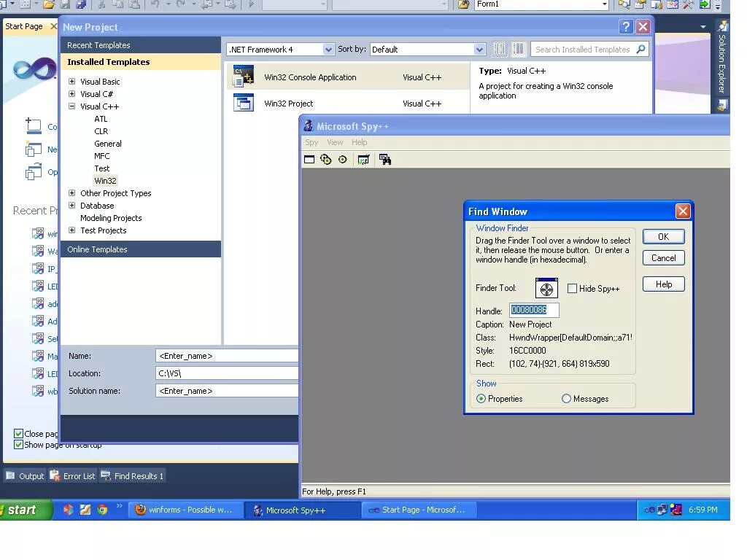Select the Recent Templates section
747x560 pixels.
click(x=141, y=44)
